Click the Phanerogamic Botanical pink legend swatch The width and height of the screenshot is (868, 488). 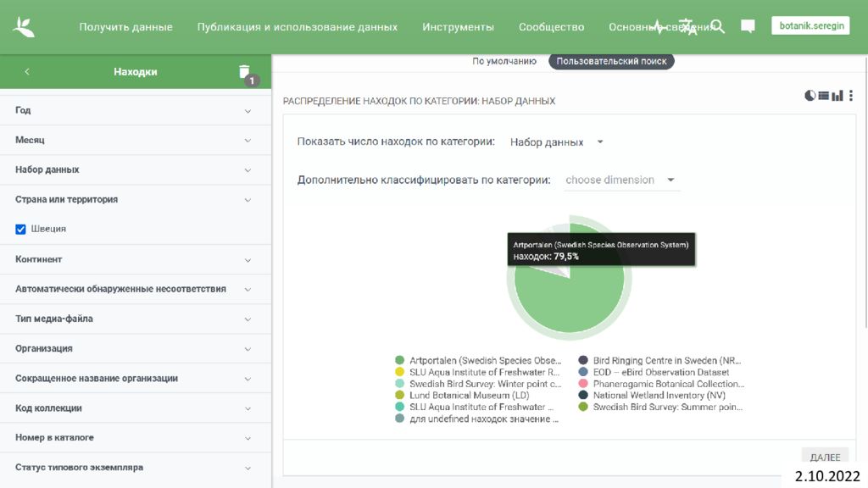coord(583,384)
